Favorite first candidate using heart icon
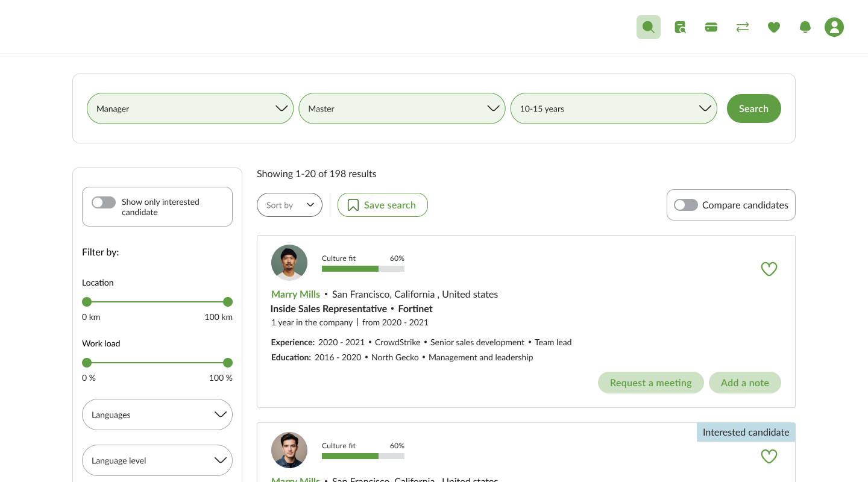 (769, 269)
